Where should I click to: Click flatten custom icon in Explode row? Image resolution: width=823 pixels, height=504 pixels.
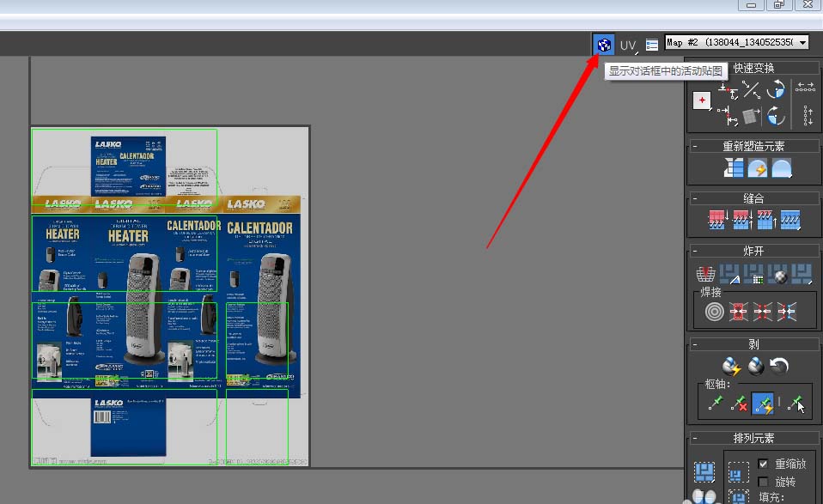[802, 274]
